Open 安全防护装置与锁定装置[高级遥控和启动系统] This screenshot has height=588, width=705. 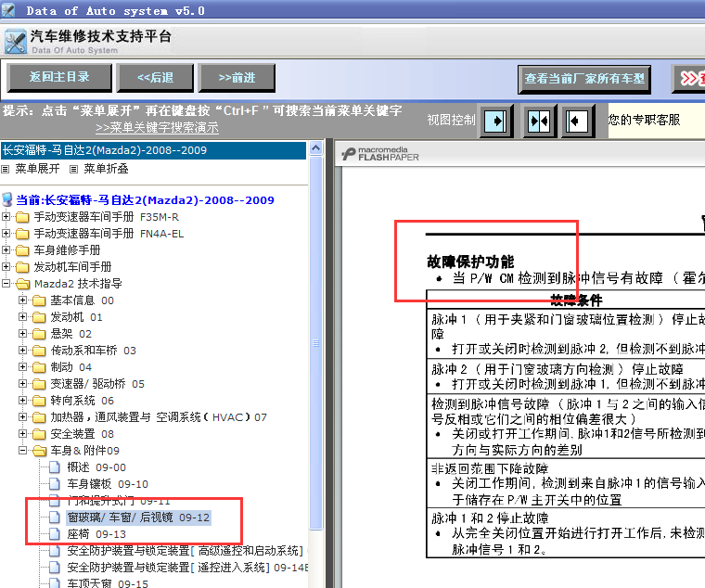(185, 551)
